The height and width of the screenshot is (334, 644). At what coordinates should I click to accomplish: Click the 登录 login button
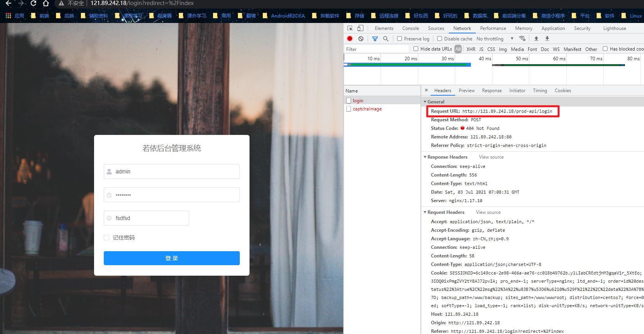click(172, 258)
